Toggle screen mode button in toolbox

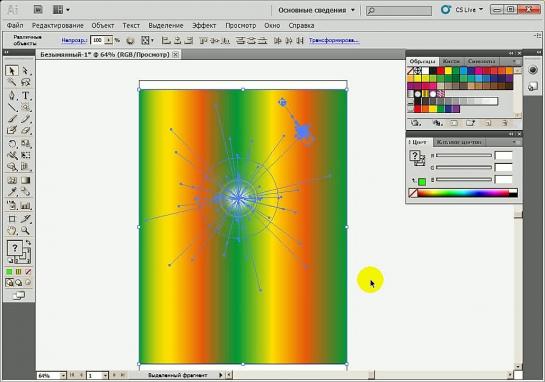click(x=19, y=296)
